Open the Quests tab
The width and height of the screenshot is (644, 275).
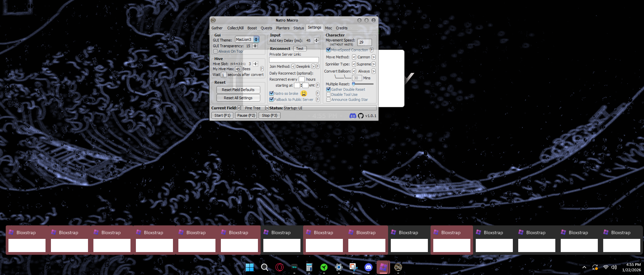point(266,28)
